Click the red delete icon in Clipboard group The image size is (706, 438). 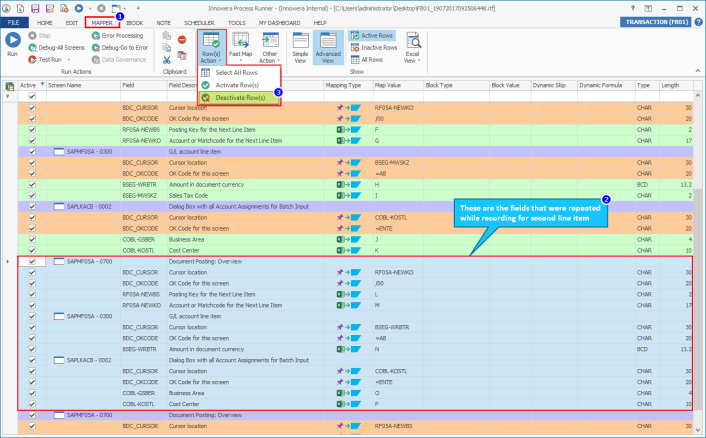point(182,39)
